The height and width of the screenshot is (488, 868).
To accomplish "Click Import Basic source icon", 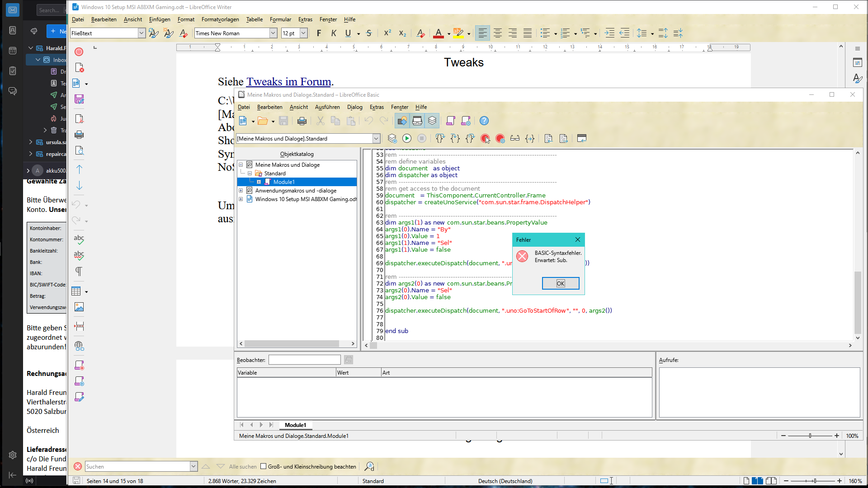I will 548,139.
